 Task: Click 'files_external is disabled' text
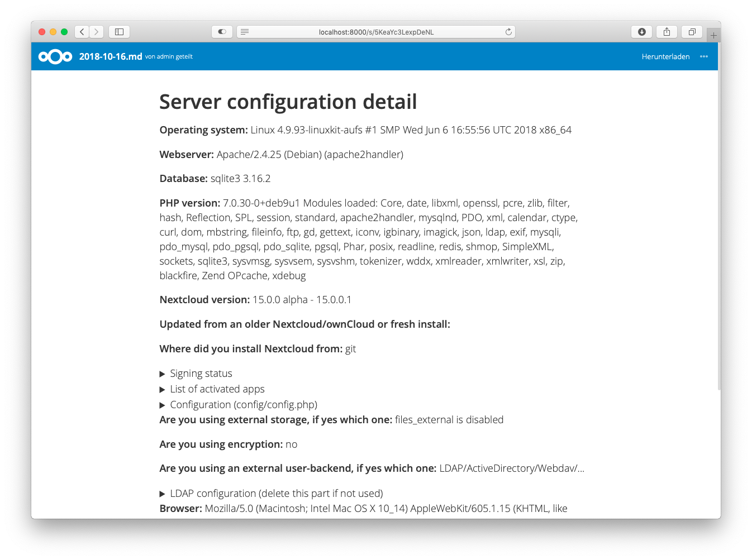pyautogui.click(x=449, y=420)
